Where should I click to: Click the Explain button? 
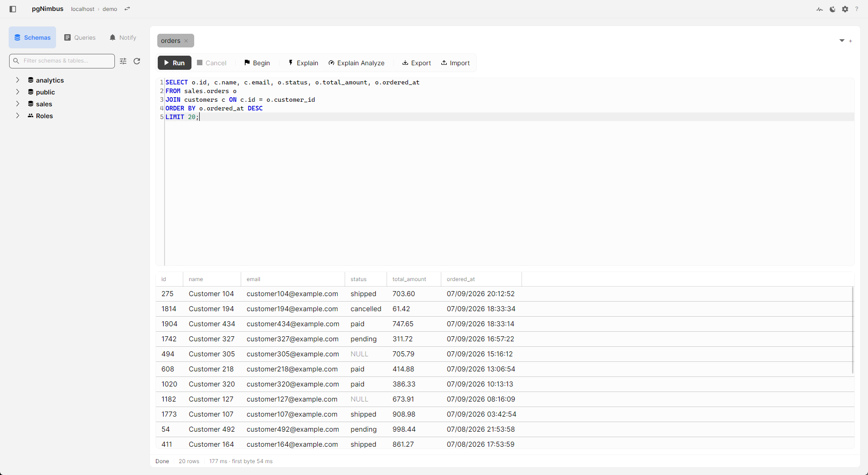303,63
